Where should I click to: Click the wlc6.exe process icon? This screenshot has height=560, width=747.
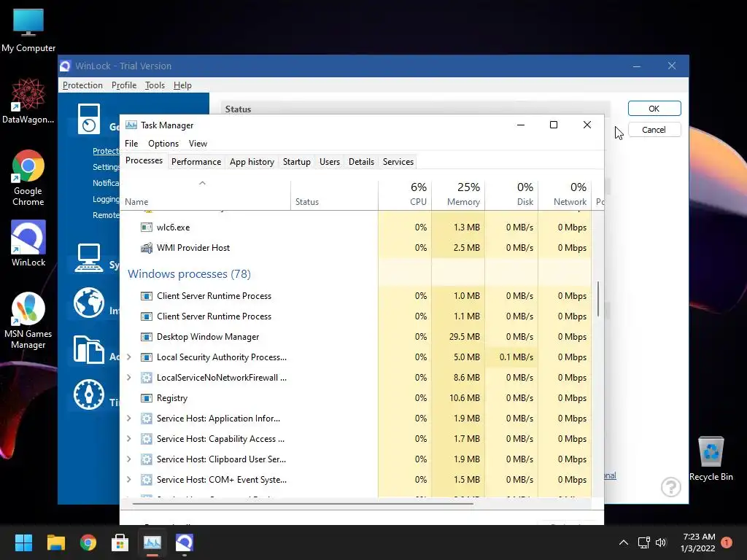[x=146, y=227]
